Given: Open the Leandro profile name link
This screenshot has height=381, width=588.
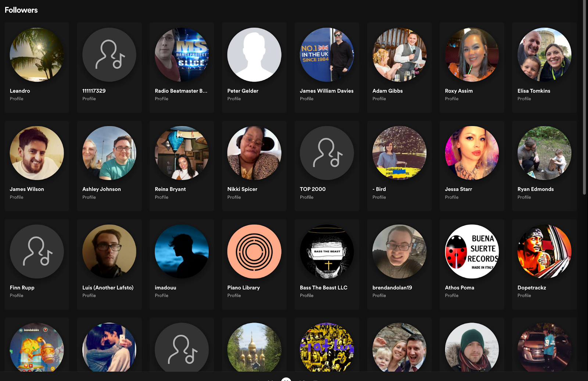Looking at the screenshot, I should [x=20, y=91].
